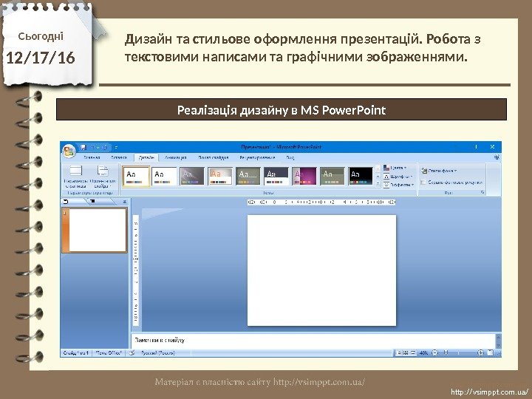Screen dimensions: 532x399
Task: Apply the third gray-purple theme thumbnail
Action: pyautogui.click(x=192, y=176)
